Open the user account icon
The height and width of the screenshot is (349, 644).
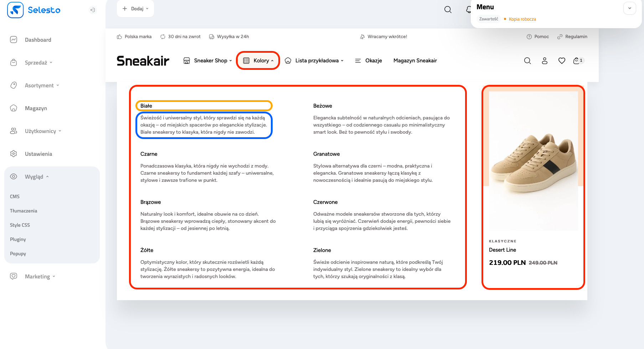[545, 61]
